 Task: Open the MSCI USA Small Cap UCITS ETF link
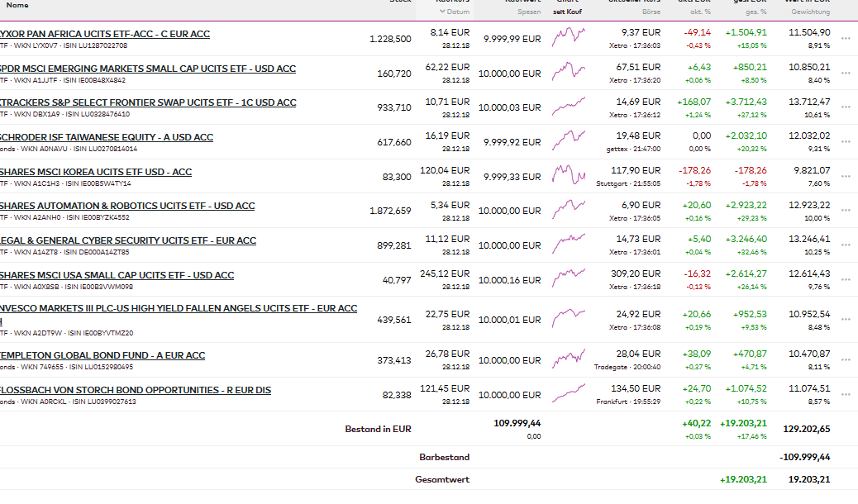tap(117, 275)
